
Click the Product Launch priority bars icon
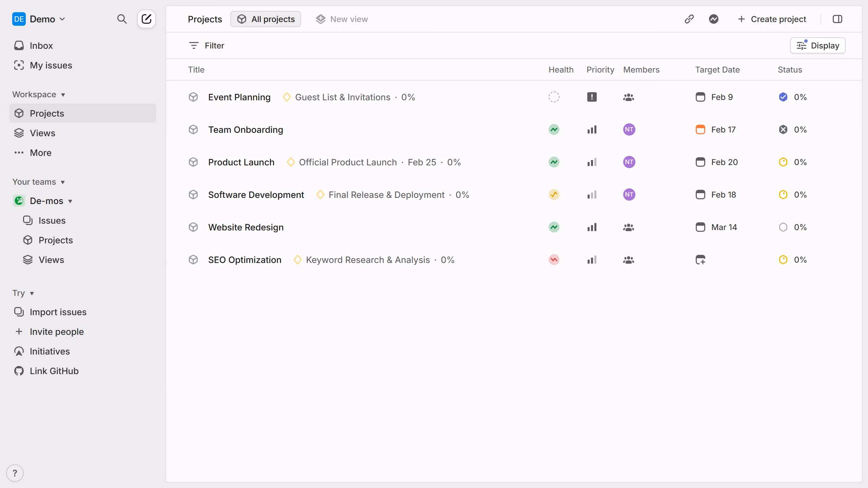592,162
